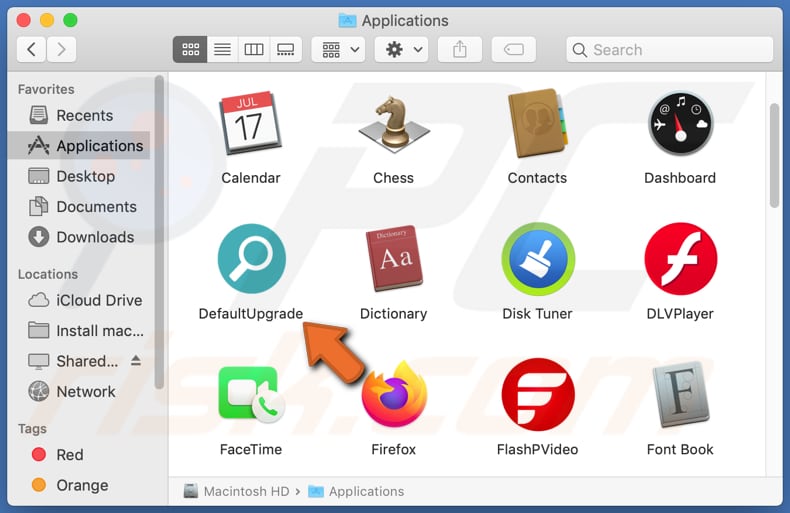Open Recents in the sidebar
Viewport: 790px width, 513px height.
pos(79,115)
